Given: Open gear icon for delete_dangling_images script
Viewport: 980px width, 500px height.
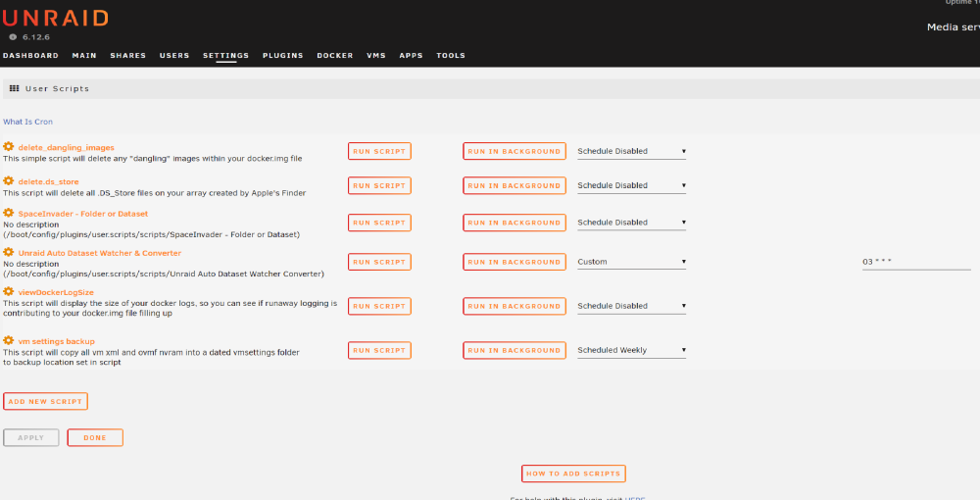Looking at the screenshot, I should (8, 147).
